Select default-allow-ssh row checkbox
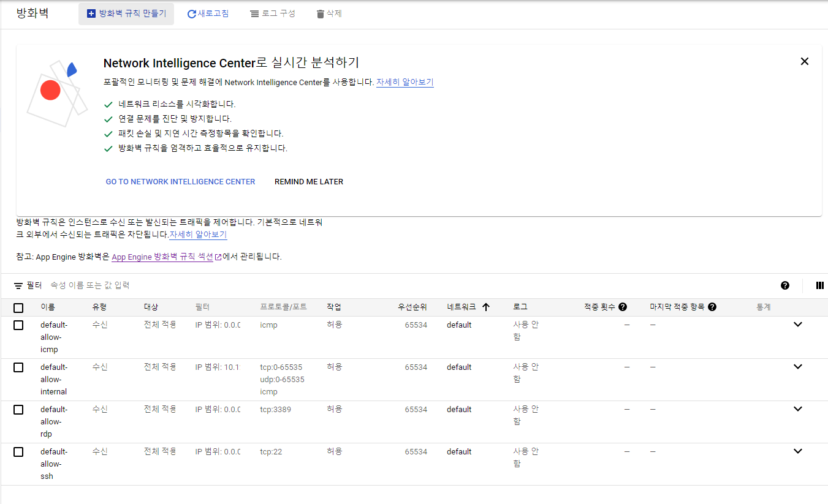This screenshot has width=828, height=504. coord(18,452)
